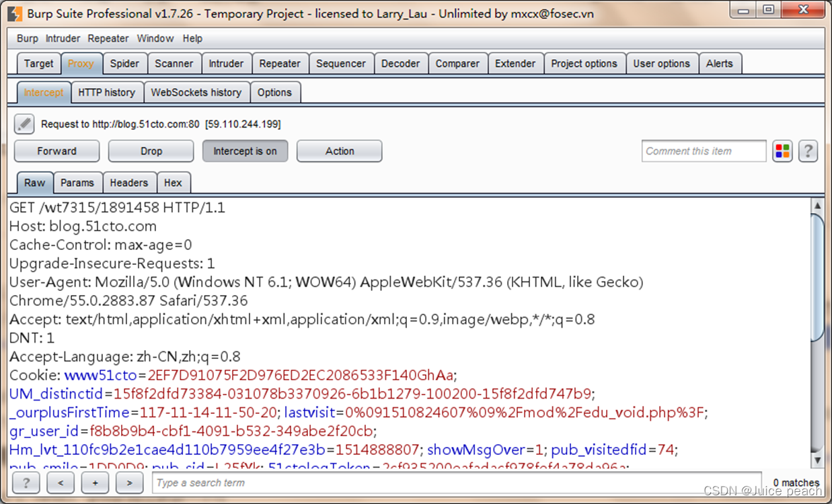Switch to the Hex view tab

pos(174,183)
